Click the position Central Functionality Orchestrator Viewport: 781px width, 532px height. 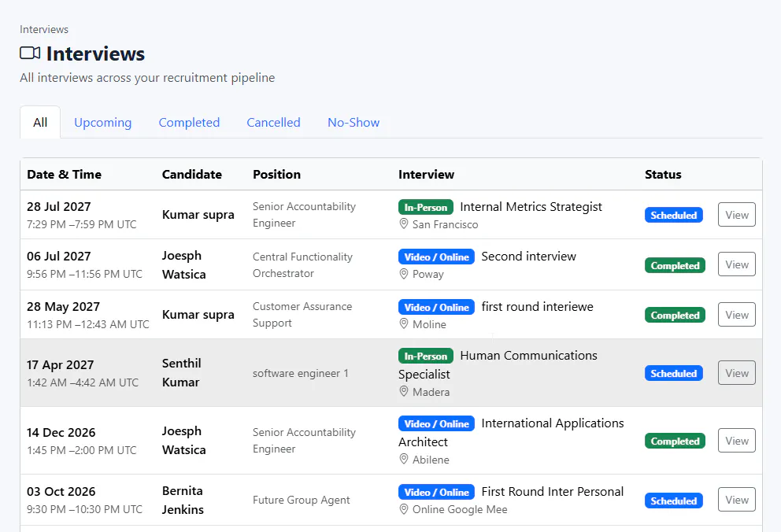302,264
